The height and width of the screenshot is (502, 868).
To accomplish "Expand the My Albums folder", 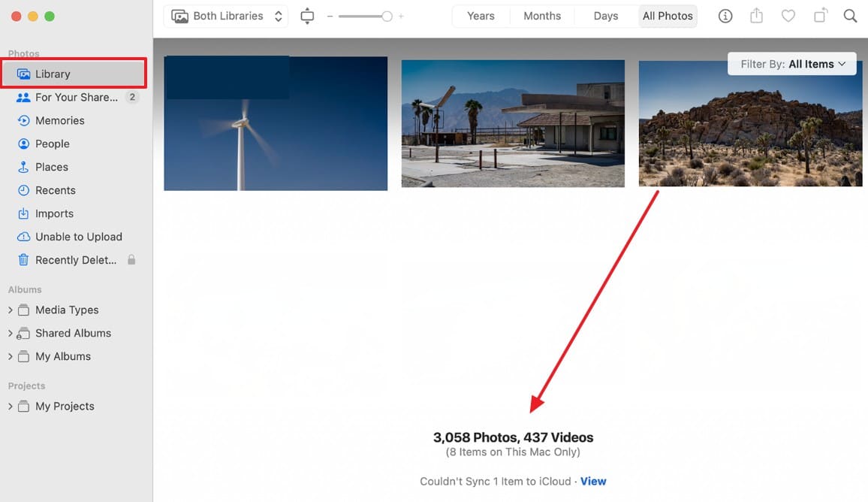I will coord(10,356).
